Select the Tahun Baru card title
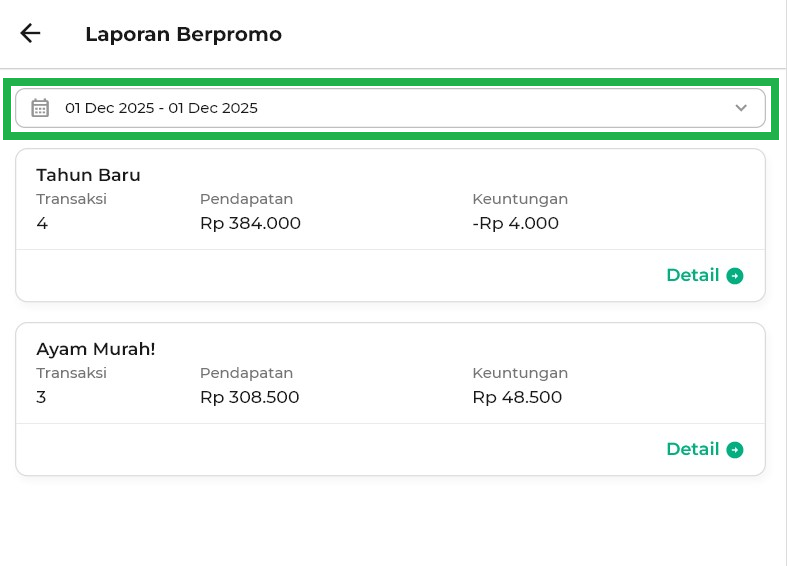787x566 pixels. [x=88, y=175]
